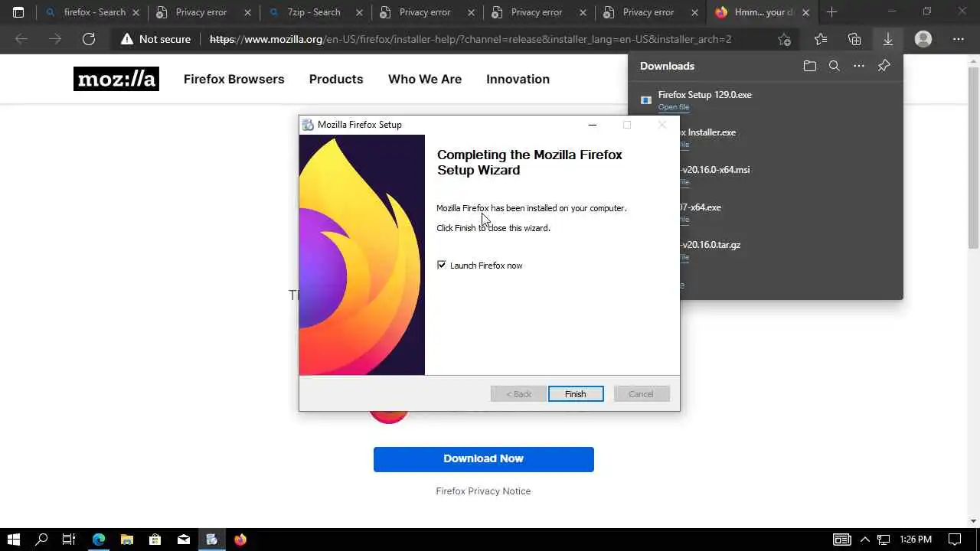Open Firefox from the taskbar
Viewport: 980px width, 551px height.
(240, 540)
